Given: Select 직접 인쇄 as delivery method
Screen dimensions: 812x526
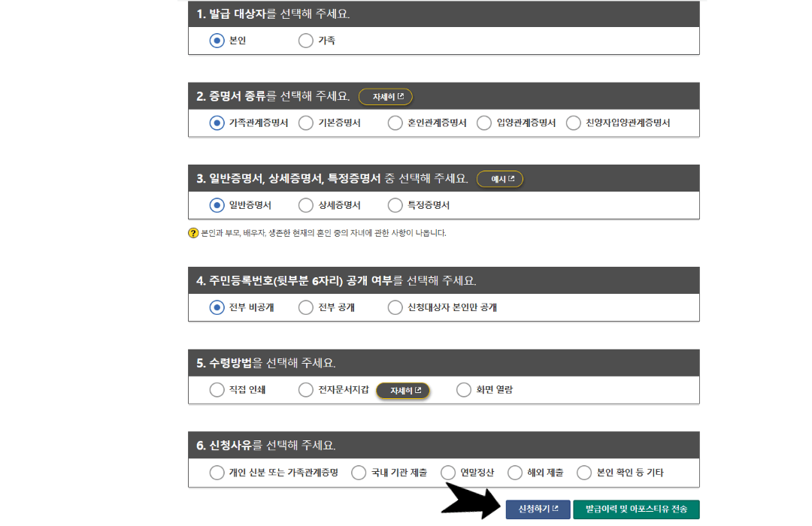Looking at the screenshot, I should click(x=217, y=390).
